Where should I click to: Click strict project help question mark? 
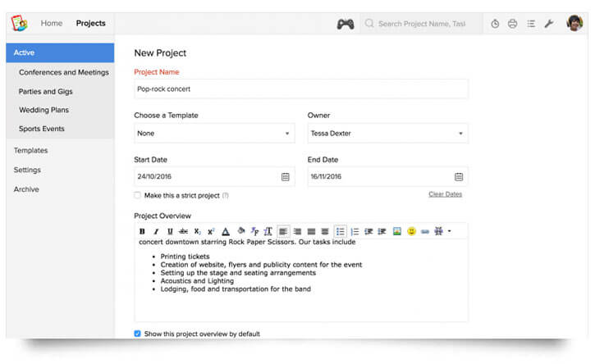pyautogui.click(x=226, y=195)
